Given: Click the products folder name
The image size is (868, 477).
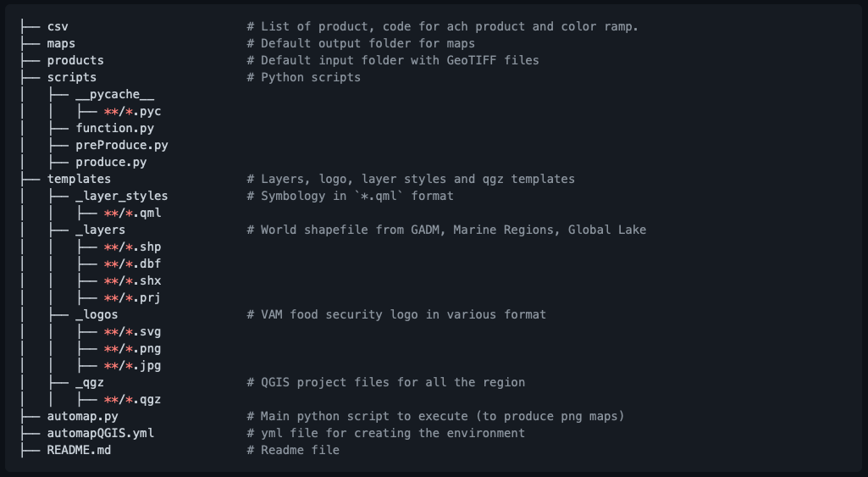Looking at the screenshot, I should 75,60.
